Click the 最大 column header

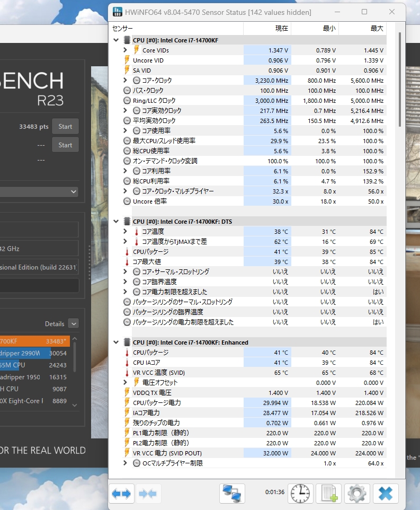362,28
